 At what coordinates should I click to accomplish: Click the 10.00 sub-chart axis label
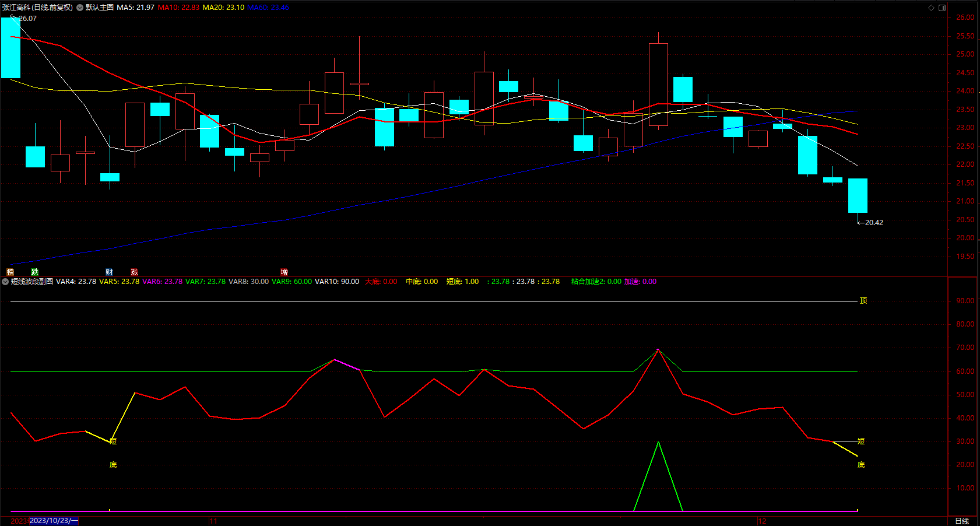pos(965,488)
